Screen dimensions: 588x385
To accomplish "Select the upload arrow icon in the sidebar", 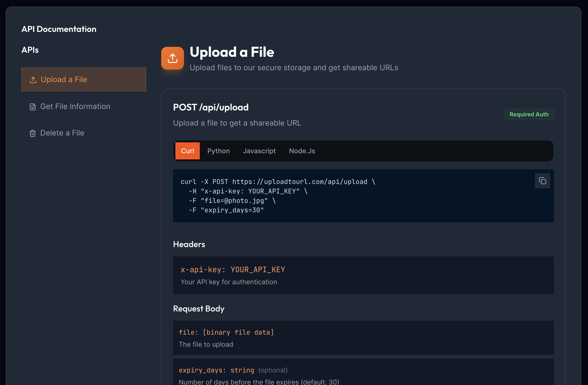I will [33, 79].
